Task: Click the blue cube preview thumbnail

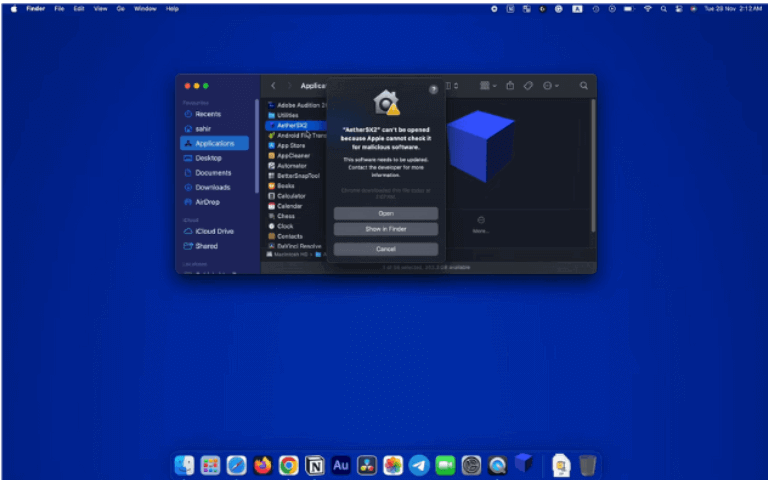Action: 481,146
